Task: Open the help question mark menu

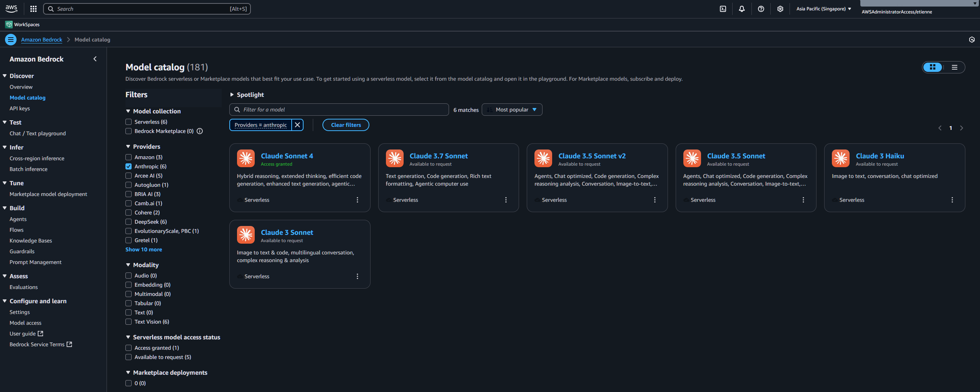Action: [x=761, y=9]
